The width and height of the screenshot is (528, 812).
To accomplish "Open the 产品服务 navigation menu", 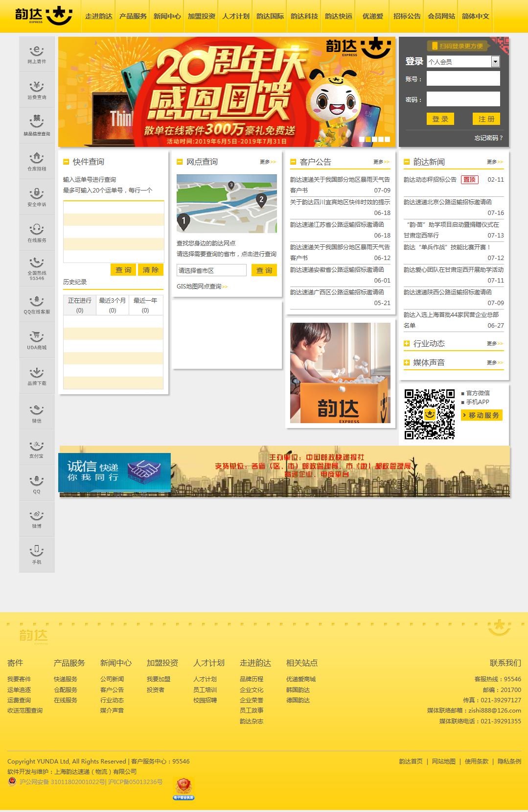I will 133,16.
